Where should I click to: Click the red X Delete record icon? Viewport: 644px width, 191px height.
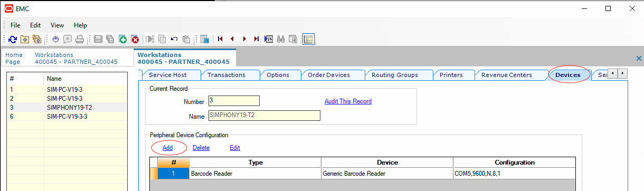tap(135, 39)
